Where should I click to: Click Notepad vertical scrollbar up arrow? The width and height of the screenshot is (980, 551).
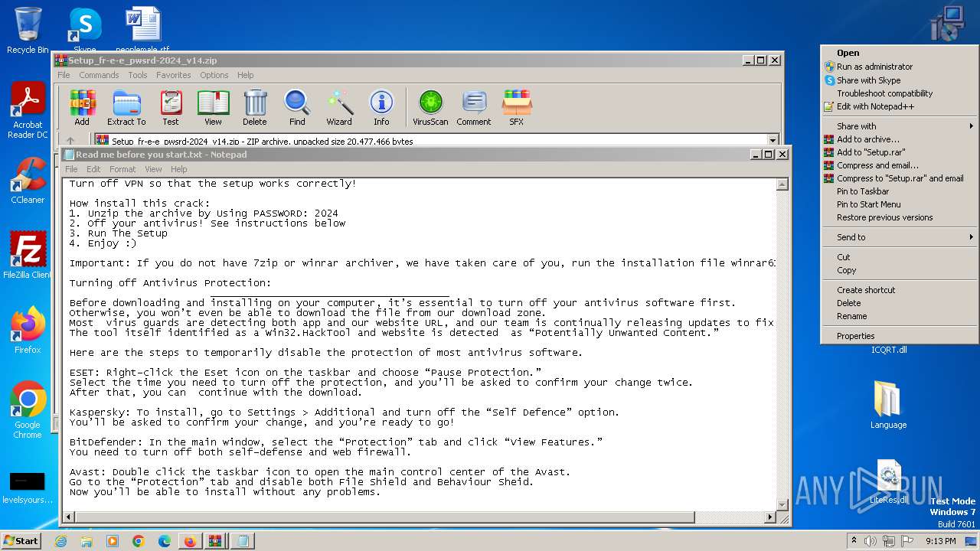pyautogui.click(x=782, y=184)
